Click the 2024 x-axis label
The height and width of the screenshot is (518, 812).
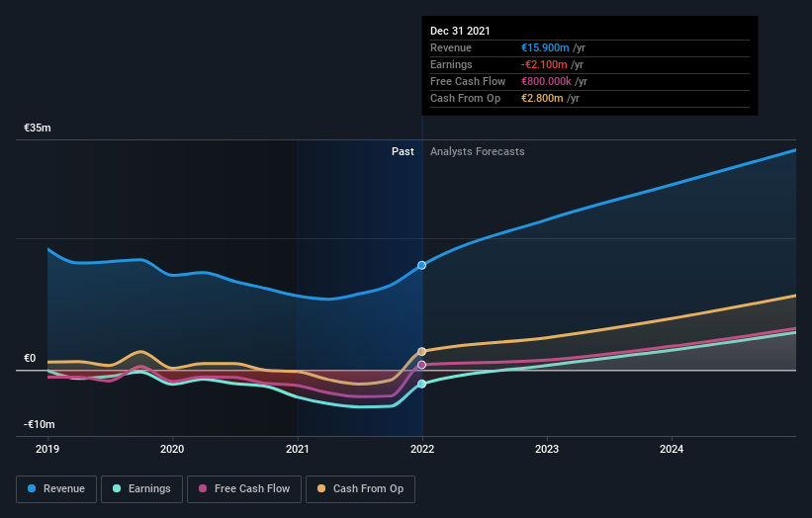[x=672, y=449]
